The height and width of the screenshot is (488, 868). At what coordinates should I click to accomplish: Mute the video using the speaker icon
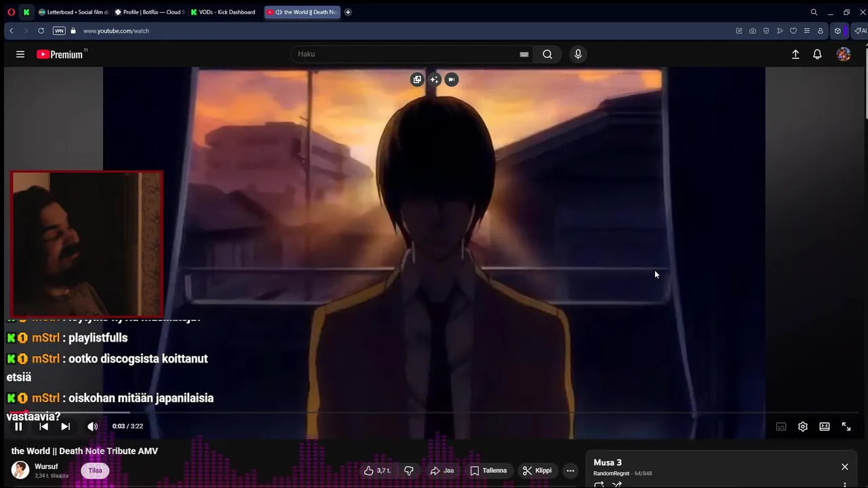point(92,426)
